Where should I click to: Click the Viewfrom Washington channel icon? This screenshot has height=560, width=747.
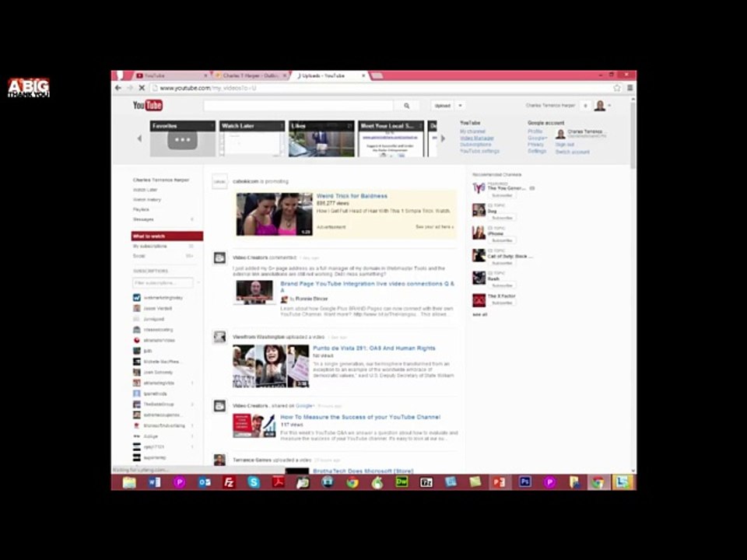click(219, 337)
